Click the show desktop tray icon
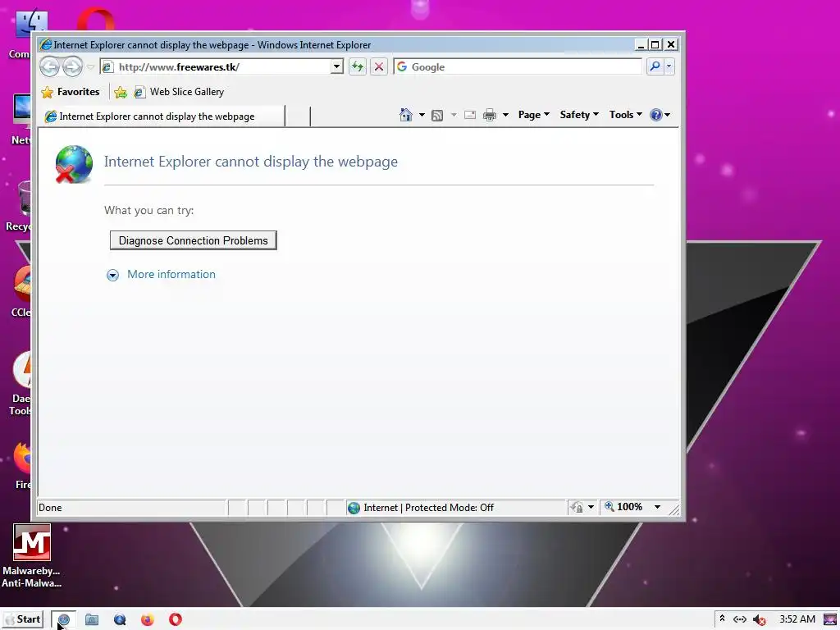The width and height of the screenshot is (840, 630). (x=830, y=619)
